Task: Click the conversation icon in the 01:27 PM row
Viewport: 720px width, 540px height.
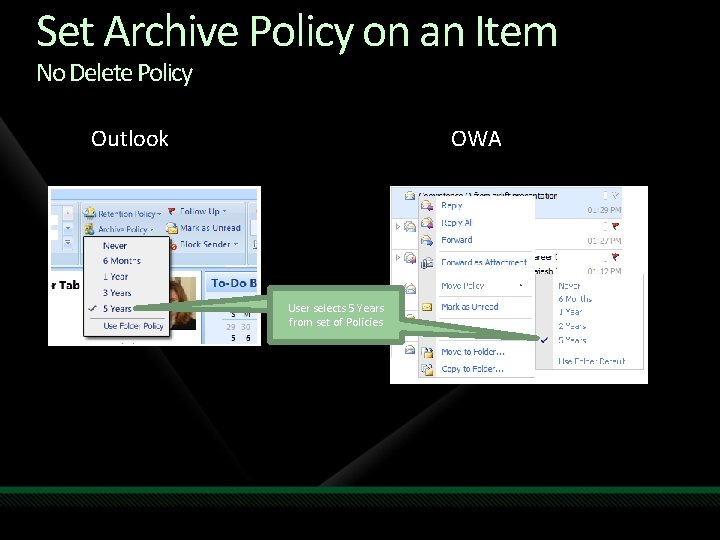Action: pyautogui.click(x=410, y=226)
